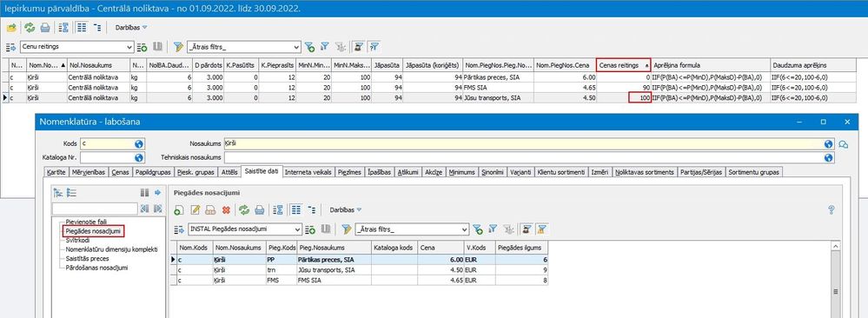Select Pārdošanas nosacījumi tree item
Viewport: 868px width, 318px height.
96,268
